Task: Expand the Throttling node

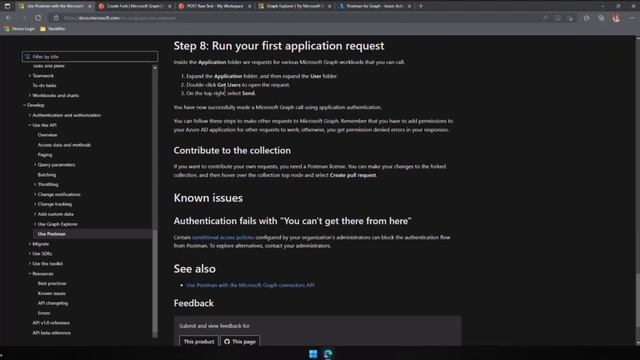Action: point(35,184)
